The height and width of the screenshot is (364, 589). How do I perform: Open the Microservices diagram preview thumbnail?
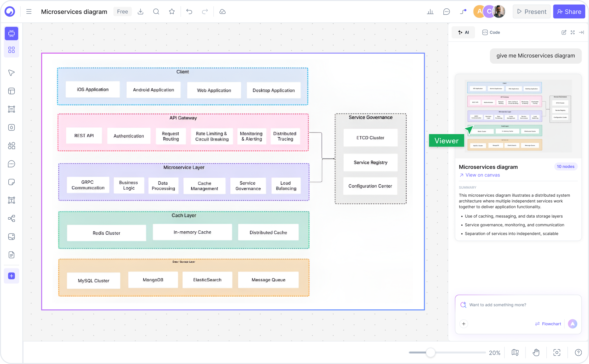(518, 116)
